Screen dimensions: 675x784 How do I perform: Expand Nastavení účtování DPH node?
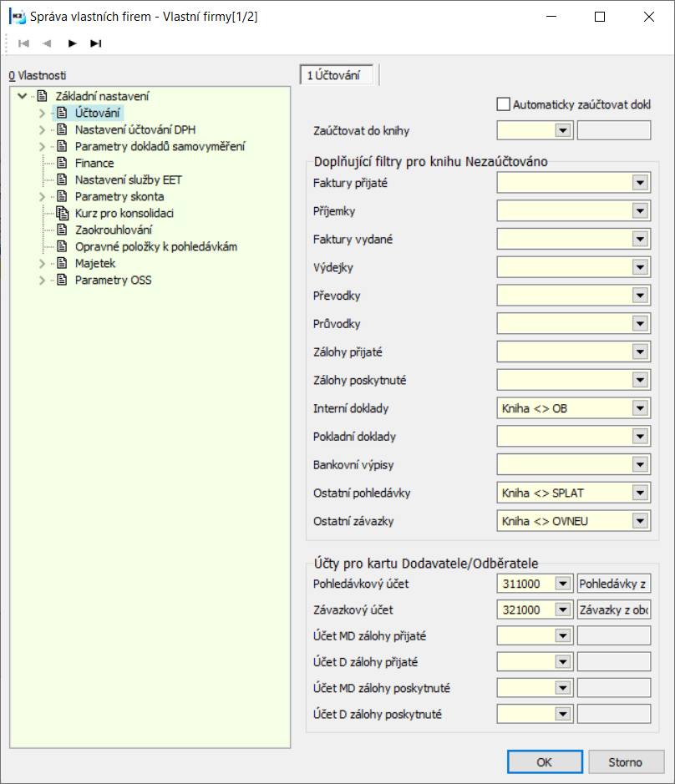click(42, 130)
